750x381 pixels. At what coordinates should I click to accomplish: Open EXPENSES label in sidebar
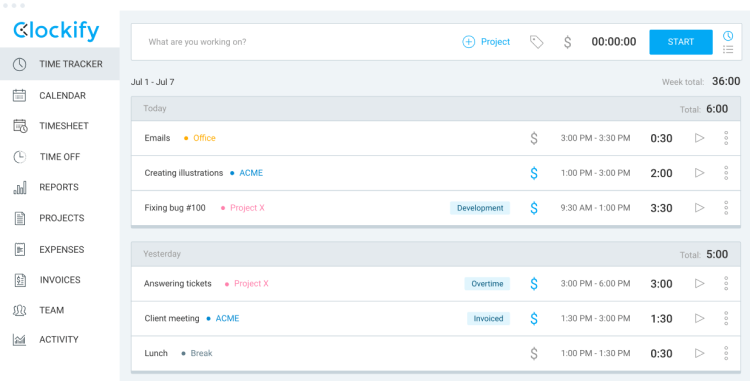[62, 250]
